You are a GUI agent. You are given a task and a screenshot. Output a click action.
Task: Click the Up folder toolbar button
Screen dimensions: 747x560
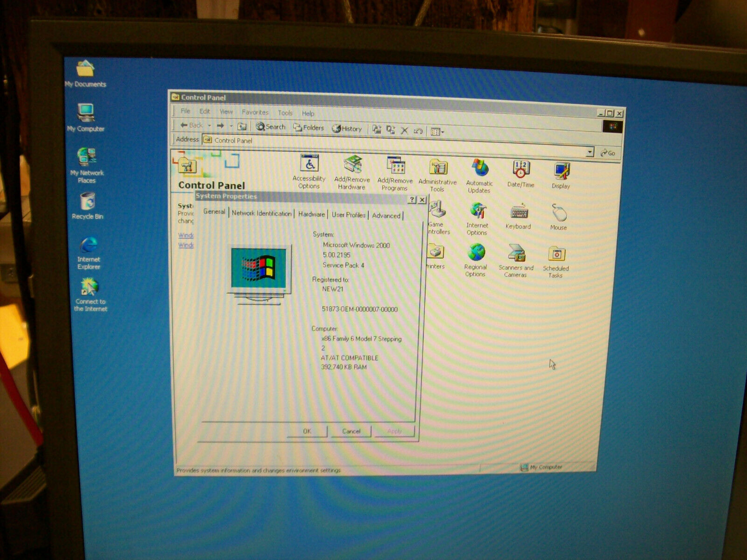[x=242, y=126]
